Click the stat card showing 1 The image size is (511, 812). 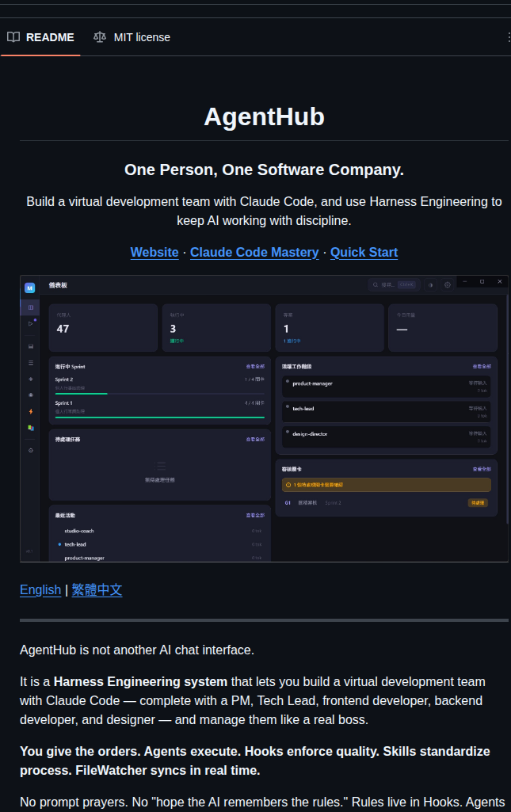pyautogui.click(x=330, y=328)
